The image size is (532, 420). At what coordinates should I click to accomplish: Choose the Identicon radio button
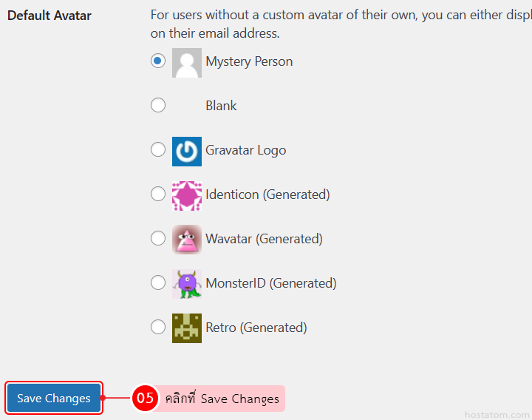(x=158, y=194)
